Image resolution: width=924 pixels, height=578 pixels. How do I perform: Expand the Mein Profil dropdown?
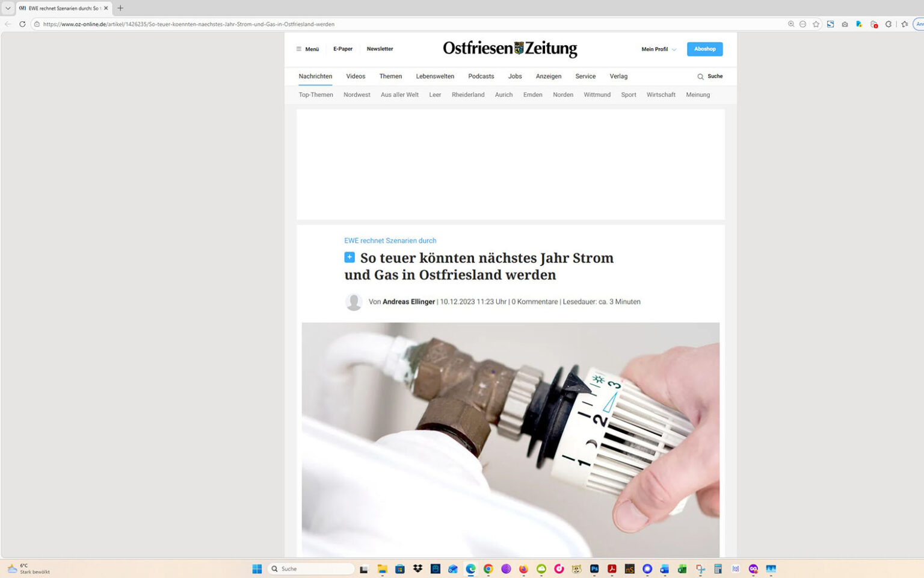(x=658, y=49)
